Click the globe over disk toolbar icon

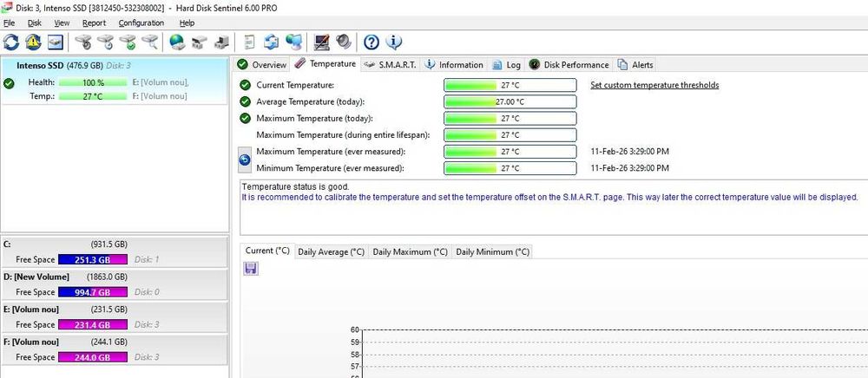pos(177,42)
